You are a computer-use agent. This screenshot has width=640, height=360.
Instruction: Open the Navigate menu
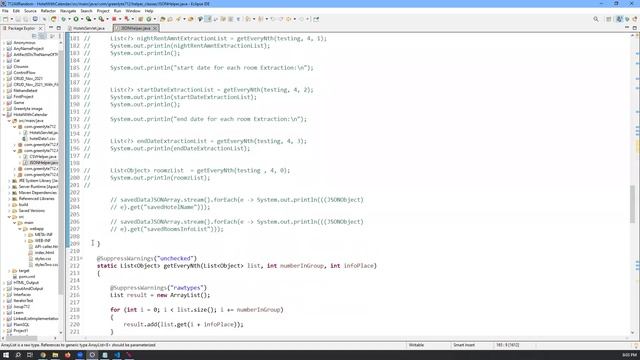click(x=68, y=11)
